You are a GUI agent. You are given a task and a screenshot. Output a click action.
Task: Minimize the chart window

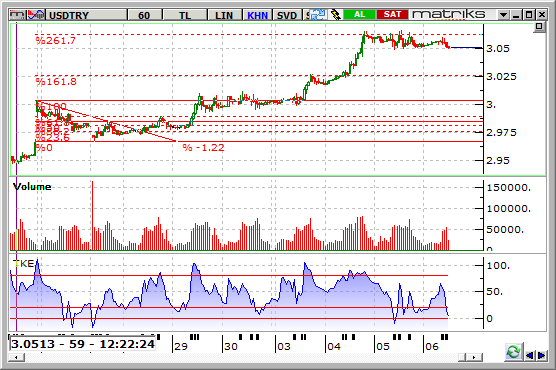(516, 15)
